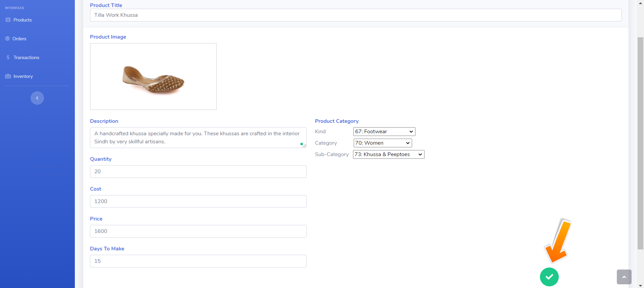Open the Products page link
The height and width of the screenshot is (288, 644).
pos(22,20)
